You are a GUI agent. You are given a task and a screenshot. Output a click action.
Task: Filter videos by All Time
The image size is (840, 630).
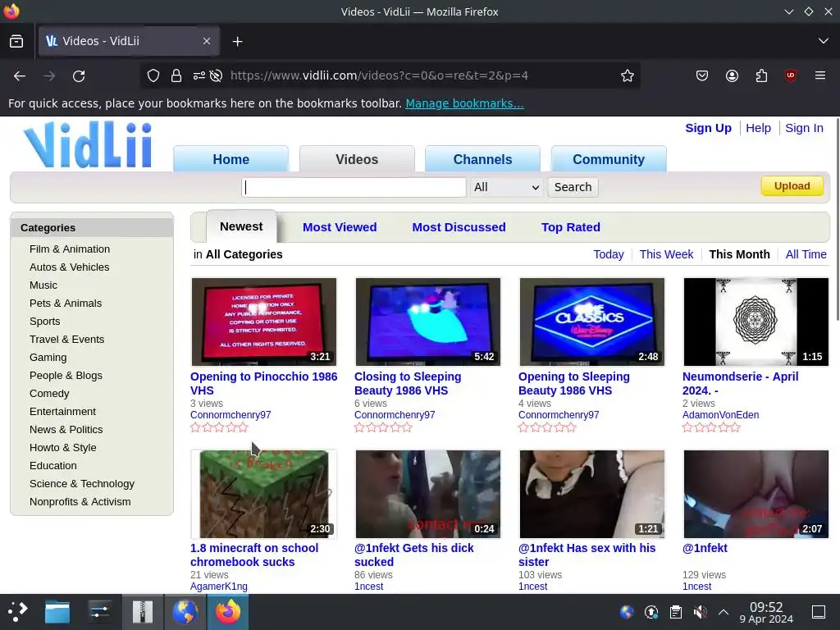point(806,254)
